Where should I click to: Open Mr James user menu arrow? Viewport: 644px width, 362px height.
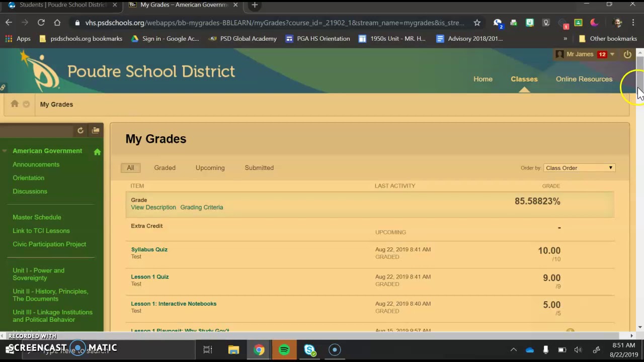[612, 54]
